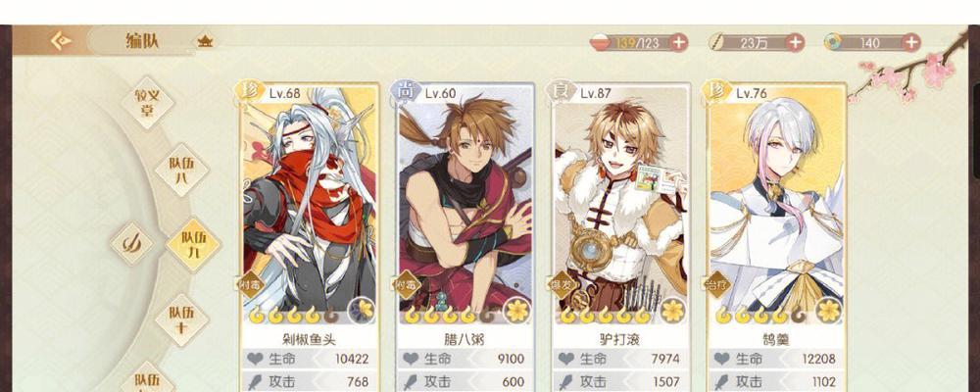Open the 鹄羹 character portrait

point(777,198)
